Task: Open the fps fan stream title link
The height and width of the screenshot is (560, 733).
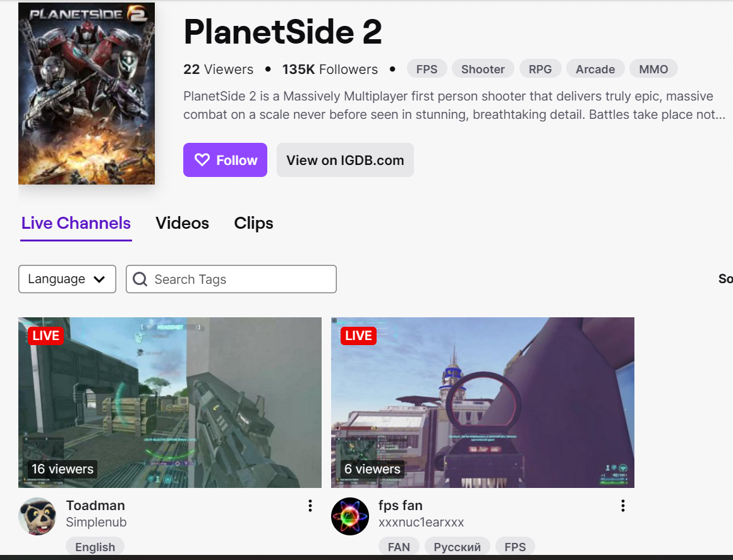Action: click(x=401, y=505)
